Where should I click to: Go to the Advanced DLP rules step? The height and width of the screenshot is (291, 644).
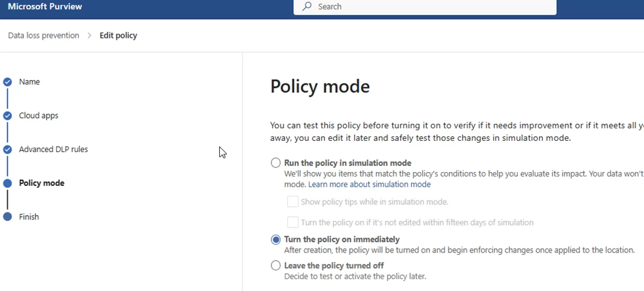(54, 149)
